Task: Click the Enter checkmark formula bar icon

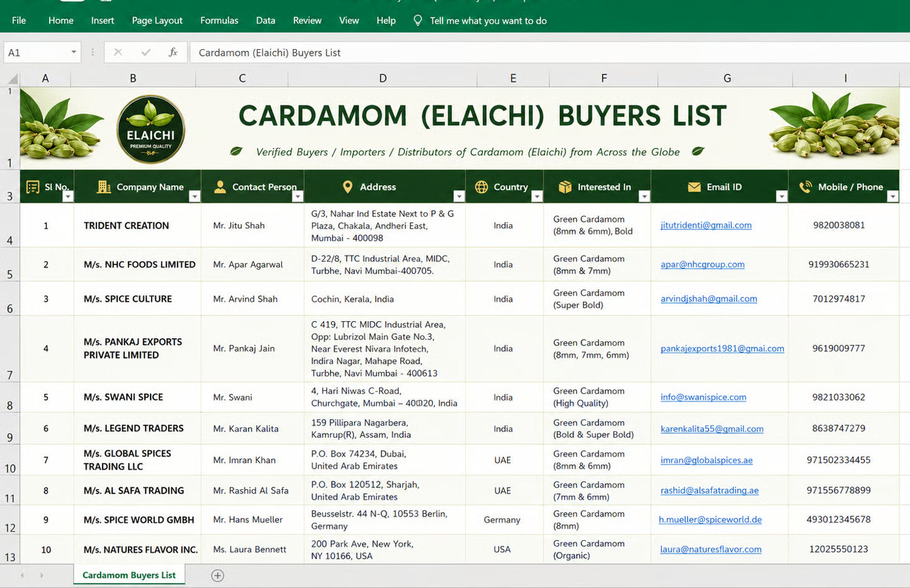Action: 145,52
